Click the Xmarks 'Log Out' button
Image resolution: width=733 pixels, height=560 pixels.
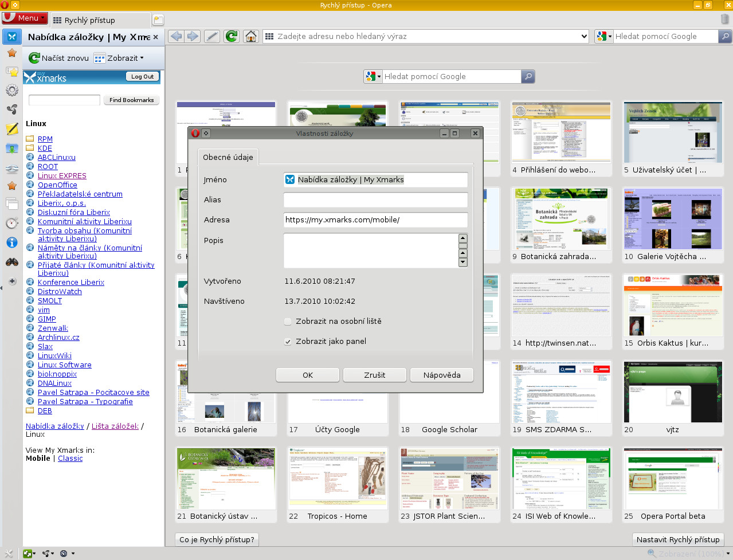point(142,77)
